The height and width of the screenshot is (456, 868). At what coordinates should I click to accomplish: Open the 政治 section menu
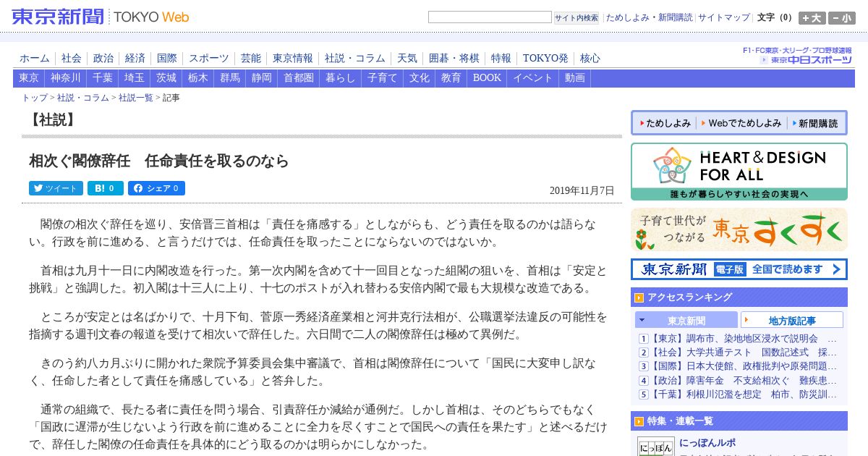[x=103, y=59]
